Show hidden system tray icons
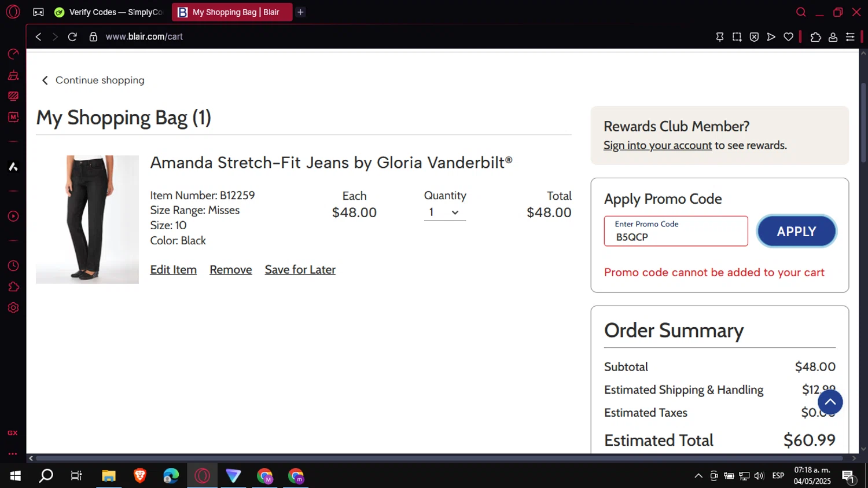This screenshot has height=488, width=868. pos(698,476)
